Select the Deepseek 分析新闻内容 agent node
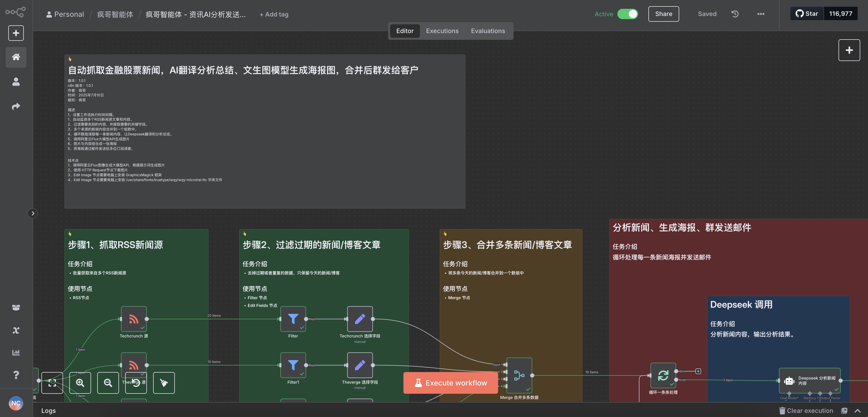This screenshot has width=868, height=417. tap(809, 381)
